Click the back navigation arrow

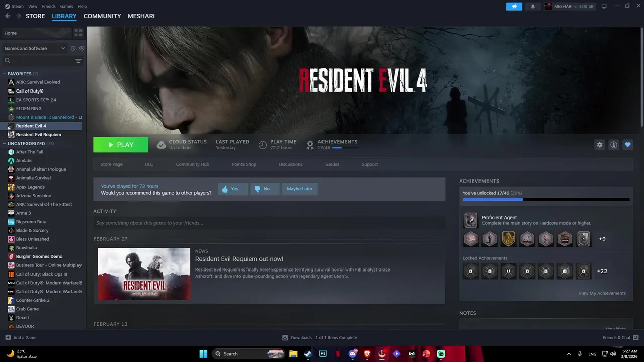[8, 16]
